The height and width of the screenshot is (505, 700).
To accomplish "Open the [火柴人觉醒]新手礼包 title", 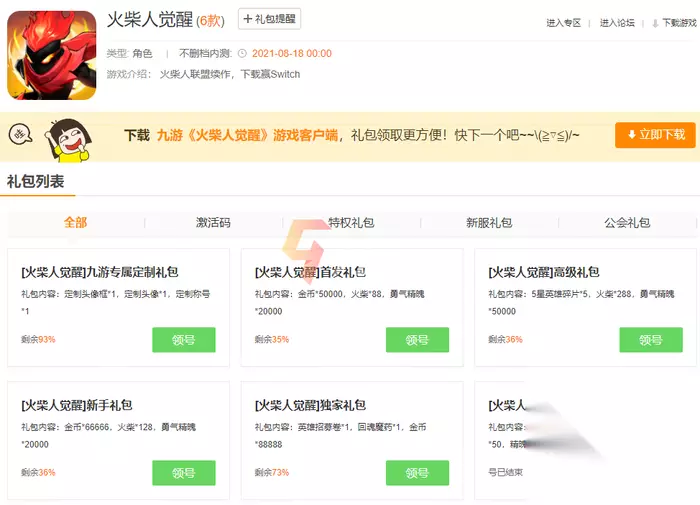I will pyautogui.click(x=77, y=405).
